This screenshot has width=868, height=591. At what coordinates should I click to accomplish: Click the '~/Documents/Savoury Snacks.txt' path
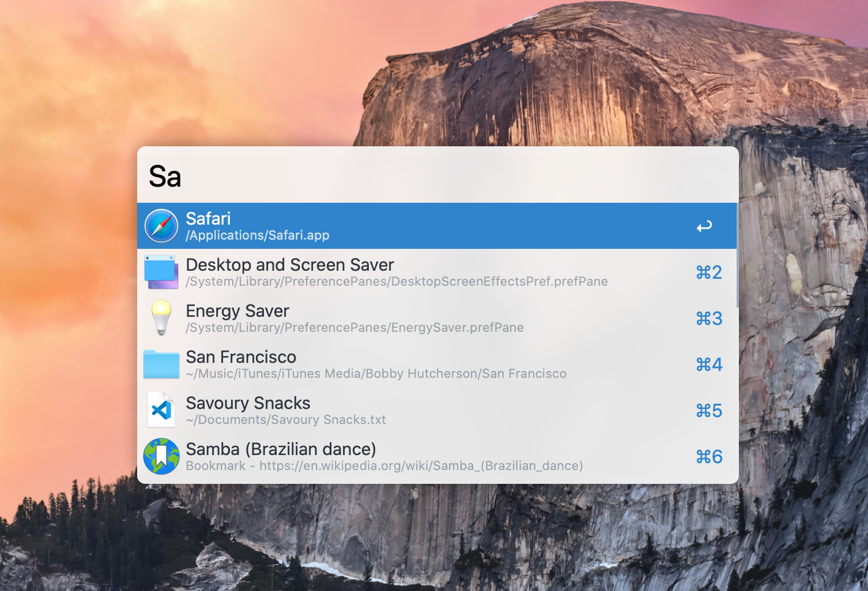(286, 419)
